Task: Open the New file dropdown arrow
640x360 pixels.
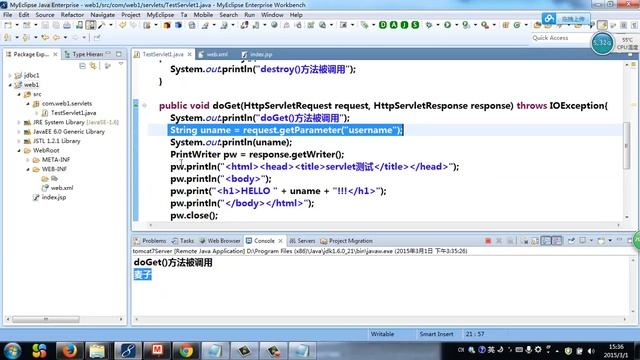Action: (17, 25)
